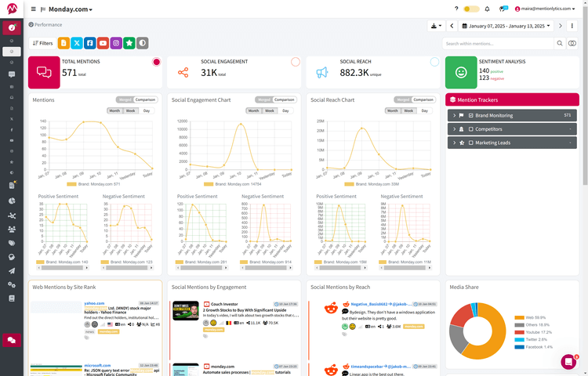588x376 pixels.
Task: Click the Mentionlytics logo
Action: (12, 9)
